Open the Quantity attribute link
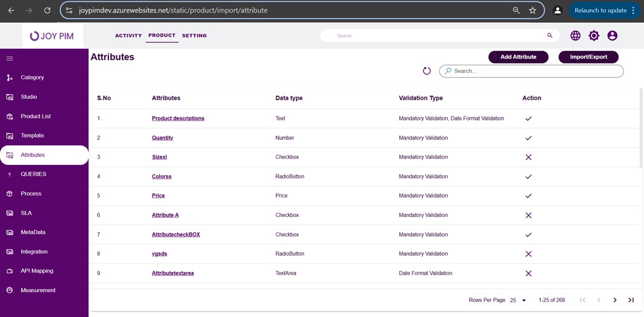644x317 pixels. [x=162, y=138]
